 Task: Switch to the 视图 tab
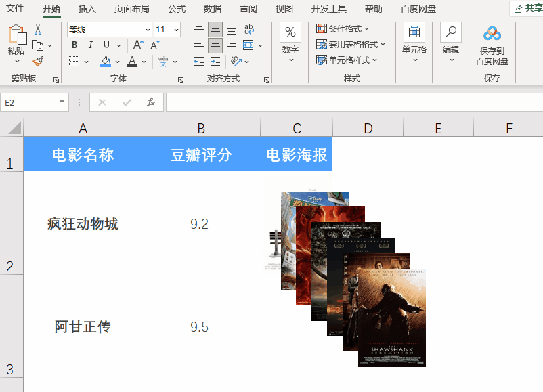284,9
